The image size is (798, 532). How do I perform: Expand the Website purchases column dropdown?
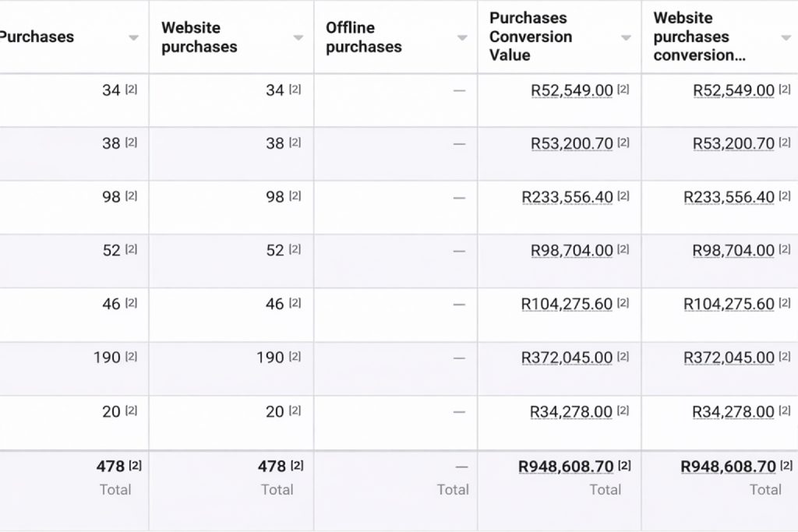298,37
